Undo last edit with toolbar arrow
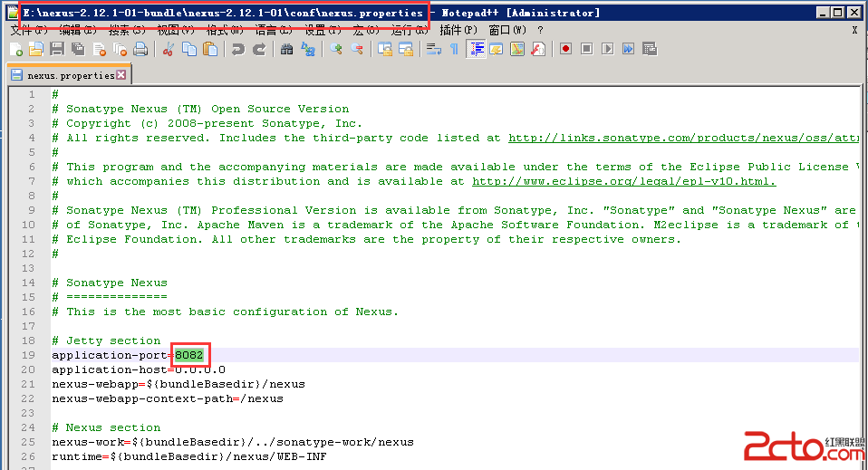 238,50
